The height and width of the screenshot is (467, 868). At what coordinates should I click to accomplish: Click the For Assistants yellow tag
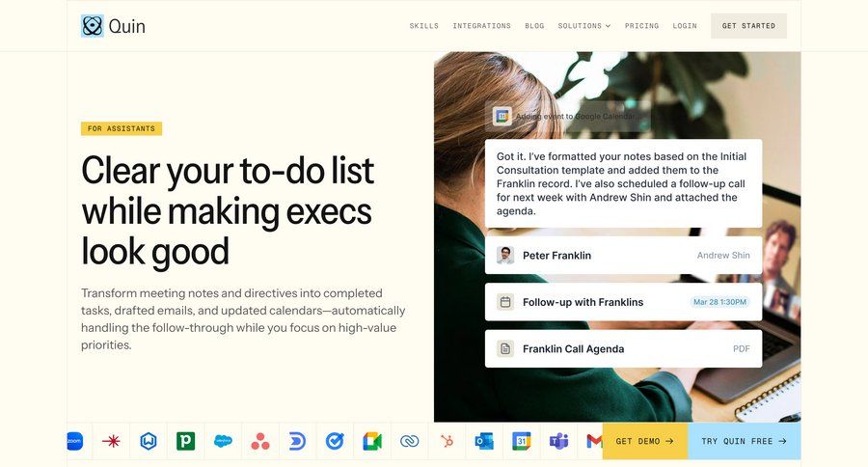click(122, 128)
